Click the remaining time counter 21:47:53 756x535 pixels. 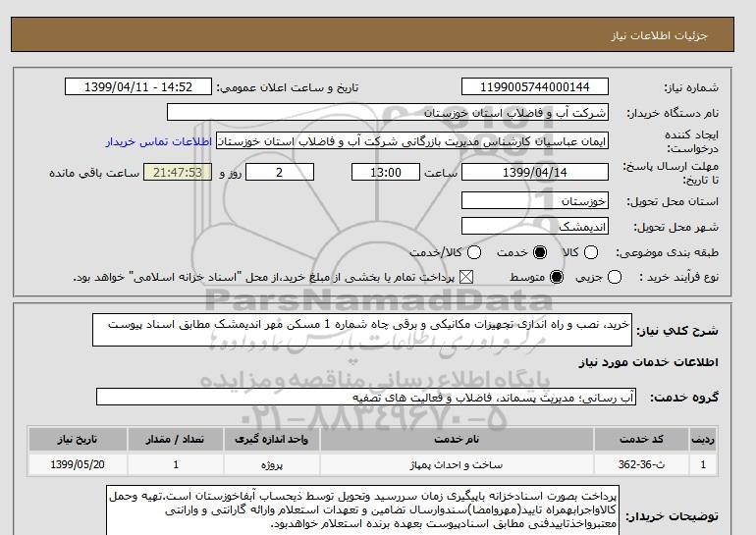click(x=178, y=172)
